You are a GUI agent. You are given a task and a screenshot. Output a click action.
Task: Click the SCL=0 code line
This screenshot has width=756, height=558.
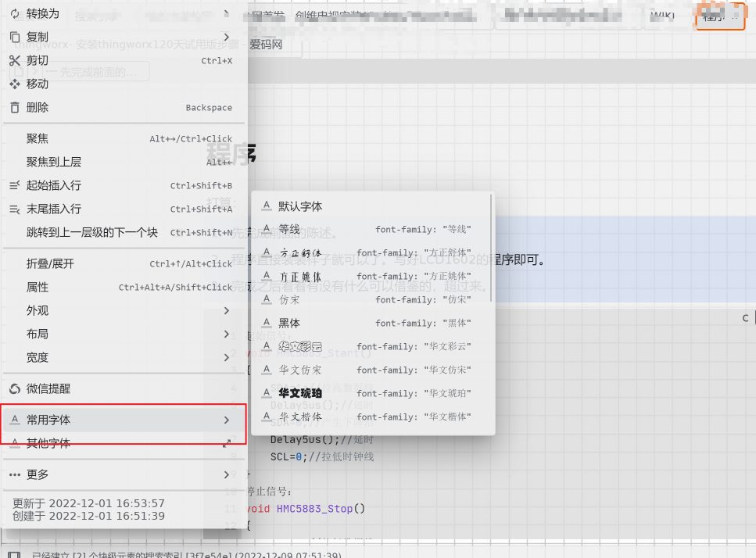click(321, 457)
